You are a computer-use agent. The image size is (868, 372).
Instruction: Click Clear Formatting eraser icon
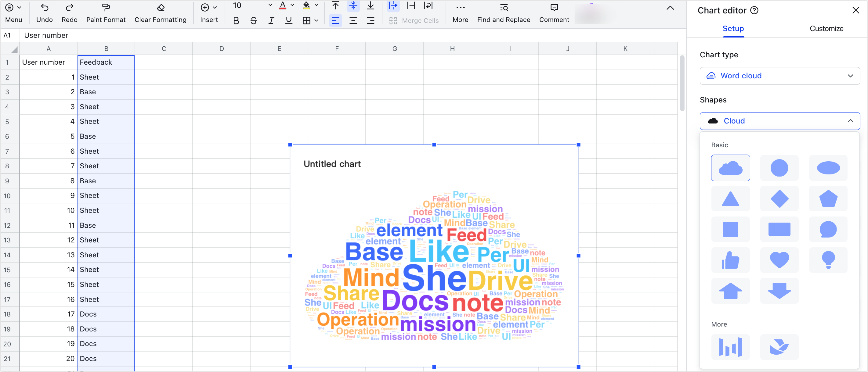(x=161, y=8)
